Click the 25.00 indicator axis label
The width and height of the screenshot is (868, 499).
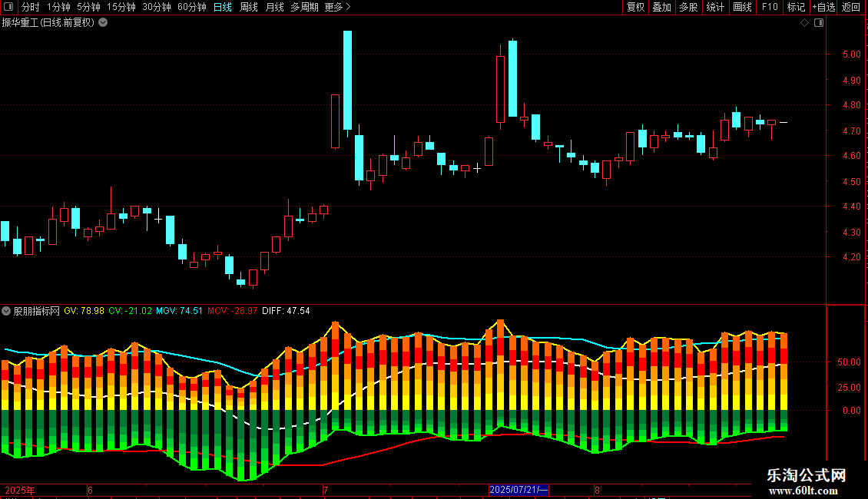(x=849, y=387)
